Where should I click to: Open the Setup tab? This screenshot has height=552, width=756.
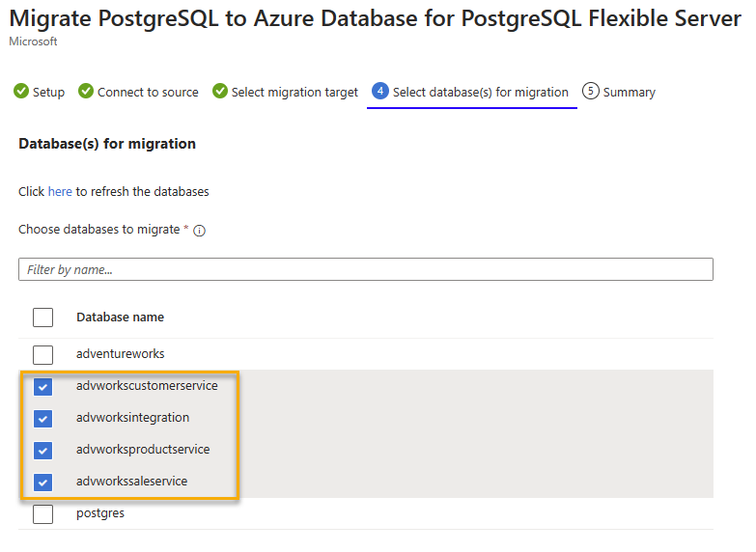[x=39, y=92]
